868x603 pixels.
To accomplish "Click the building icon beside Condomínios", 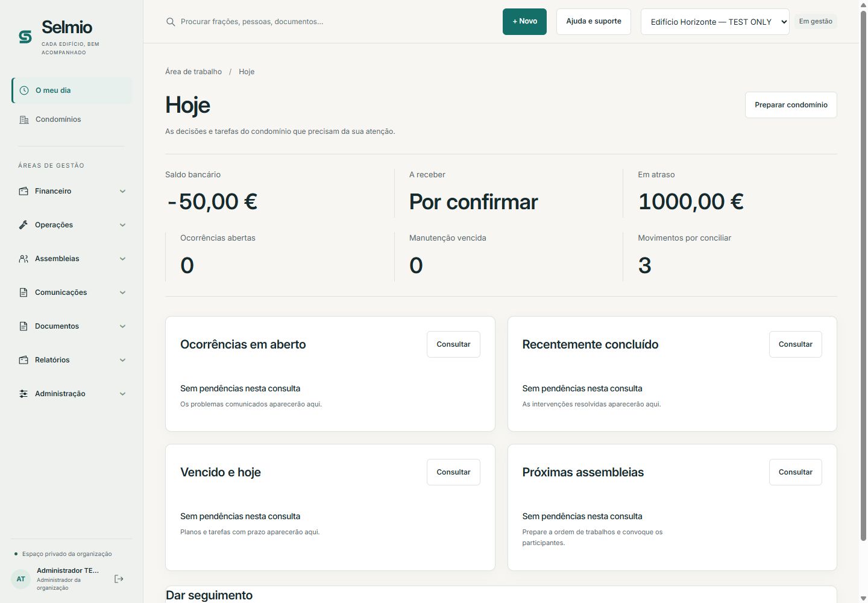I will point(24,119).
